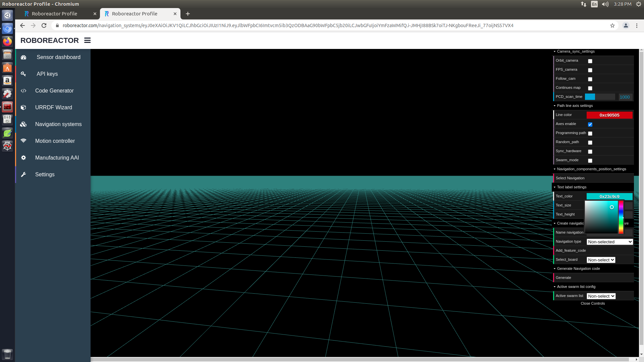Viewport: 644px width, 362px height.
Task: Launch Firefox from the Ubuntu dock
Action: click(7, 41)
